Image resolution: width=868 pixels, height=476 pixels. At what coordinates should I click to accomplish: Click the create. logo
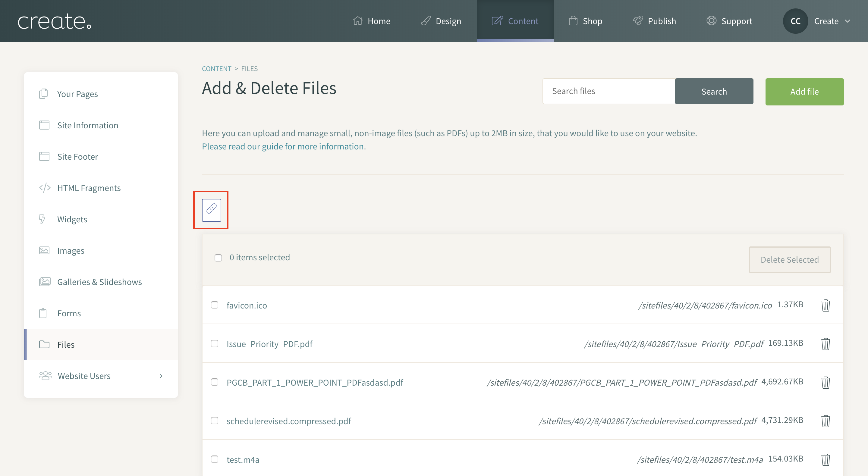tap(54, 21)
